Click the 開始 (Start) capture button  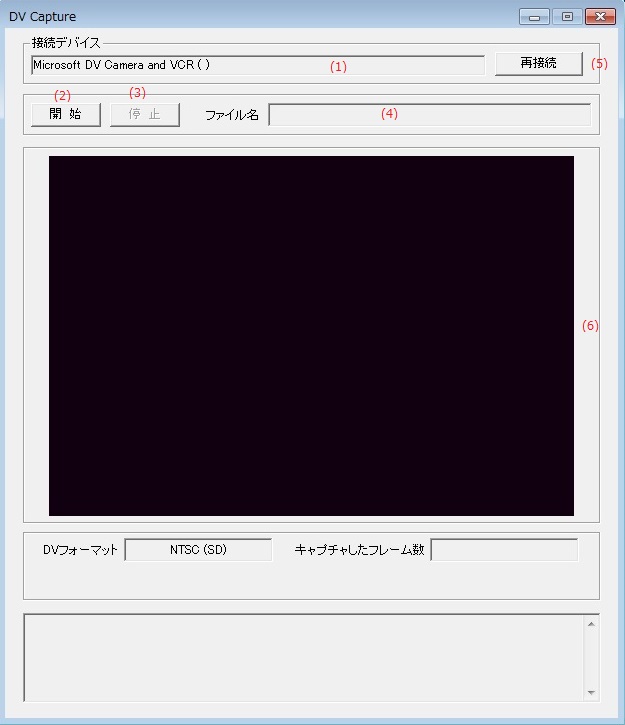click(x=65, y=114)
